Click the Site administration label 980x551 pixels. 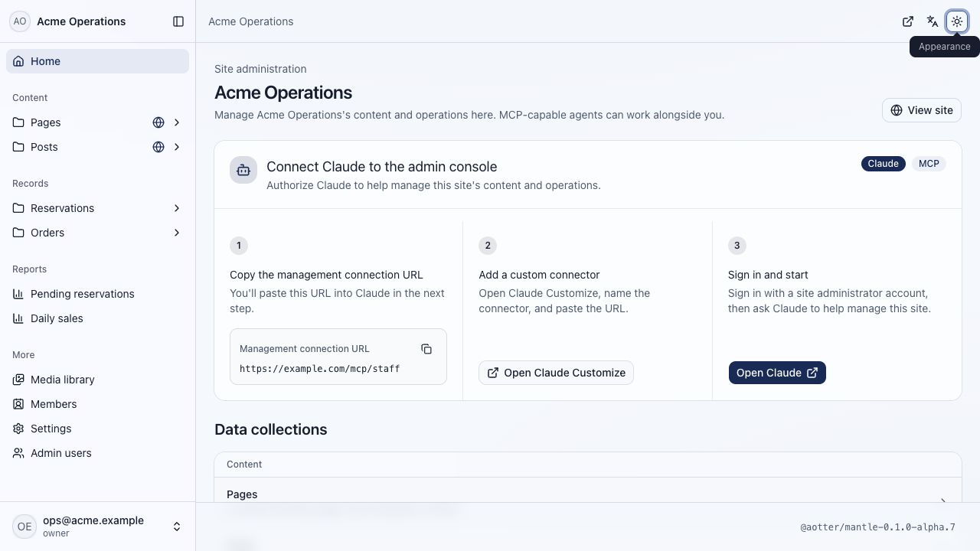260,69
